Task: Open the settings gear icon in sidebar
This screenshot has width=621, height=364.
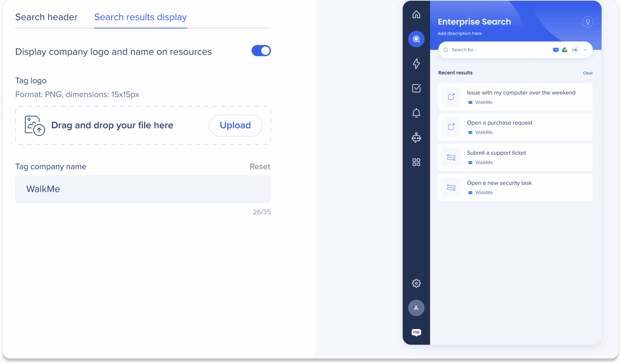Action: pyautogui.click(x=416, y=283)
